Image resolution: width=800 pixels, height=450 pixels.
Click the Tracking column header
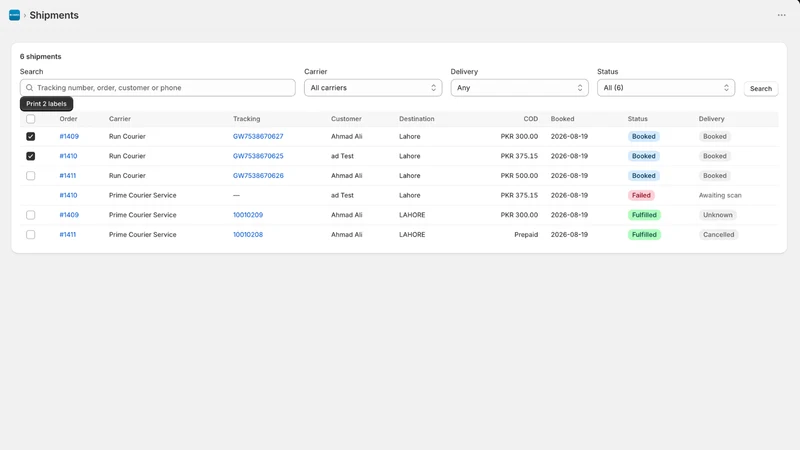coord(246,119)
